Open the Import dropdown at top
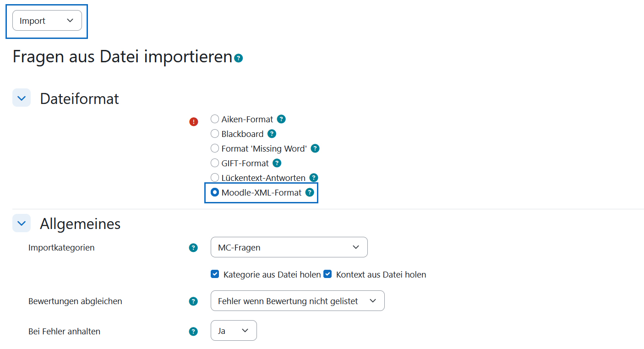 (47, 21)
